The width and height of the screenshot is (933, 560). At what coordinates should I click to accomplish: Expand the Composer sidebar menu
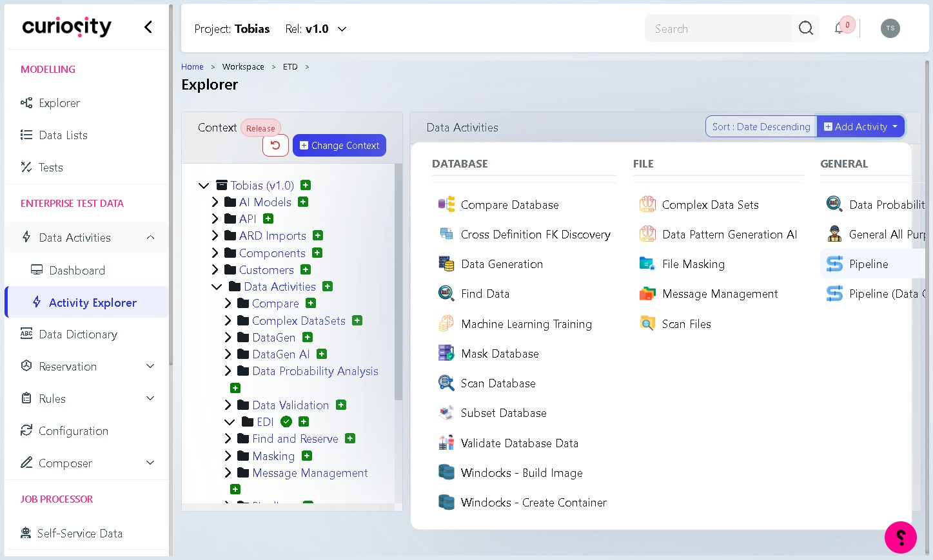pos(150,463)
